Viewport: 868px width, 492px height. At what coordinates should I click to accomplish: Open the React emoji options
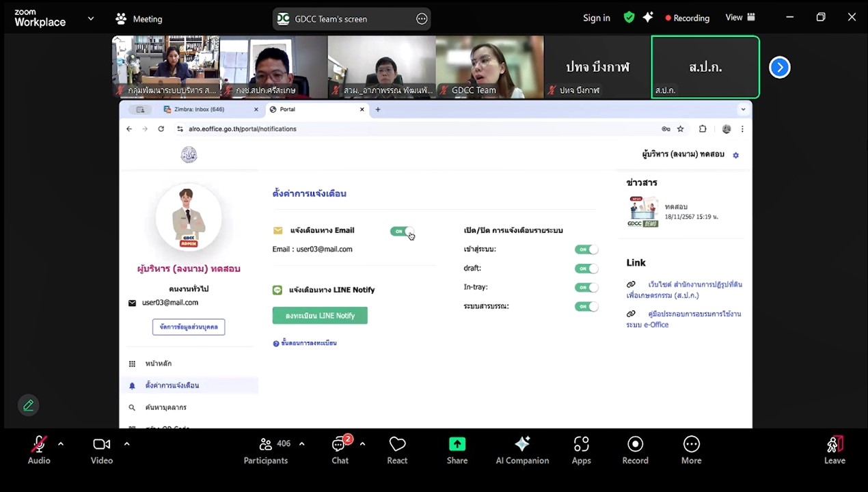[x=397, y=450]
